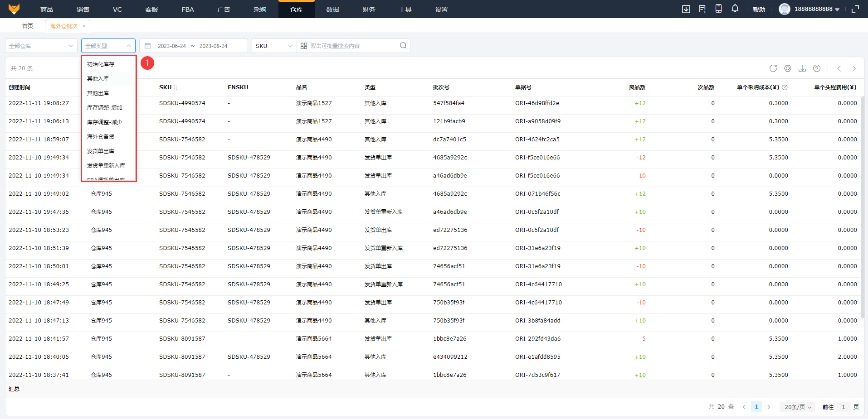The image size is (868, 419).
Task: Choose 海外仓备货 in the dropdown list
Action: tap(101, 137)
